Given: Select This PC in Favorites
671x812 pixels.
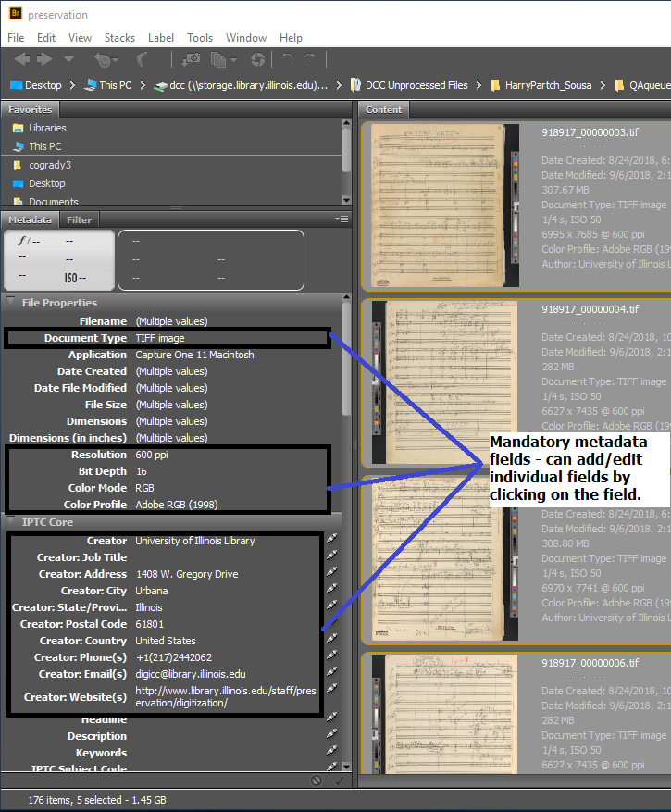Looking at the screenshot, I should coord(44,146).
